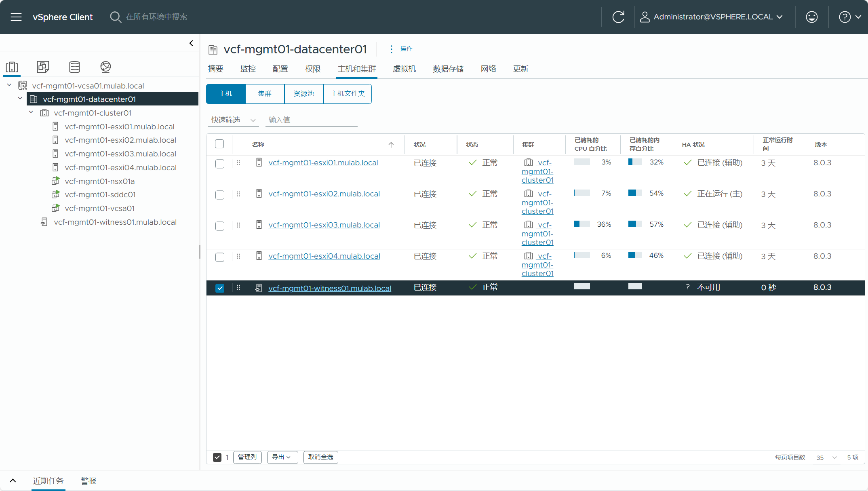This screenshot has height=491, width=868.
Task: Click the 取消全选 deselect all button
Action: (x=320, y=457)
